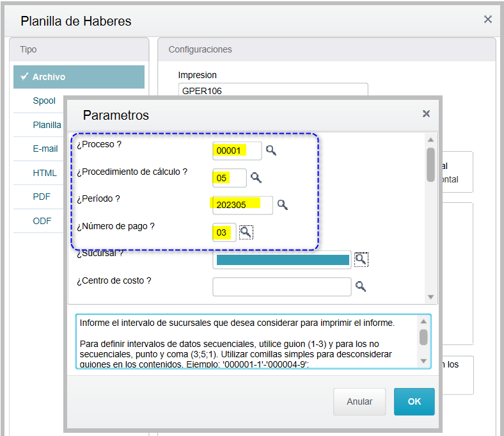The image size is (504, 436).
Task: Open the Centro de costo lookup icon
Action: (361, 286)
